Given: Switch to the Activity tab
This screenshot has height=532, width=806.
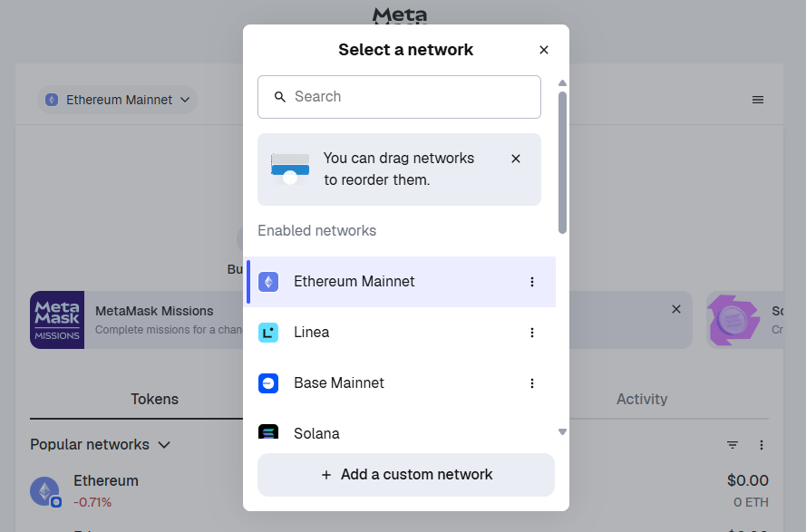Looking at the screenshot, I should tap(642, 399).
